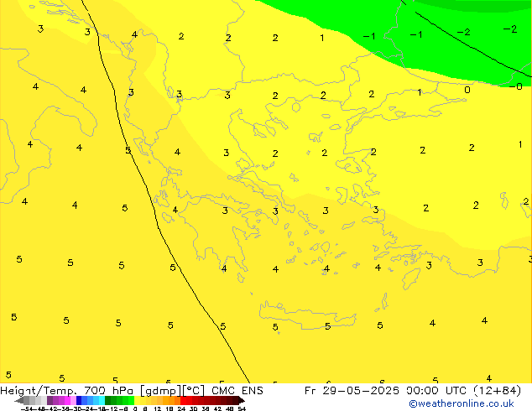Select the "(12+84)" forecast hour text
Screen dimensions: 532x411
tap(497, 390)
